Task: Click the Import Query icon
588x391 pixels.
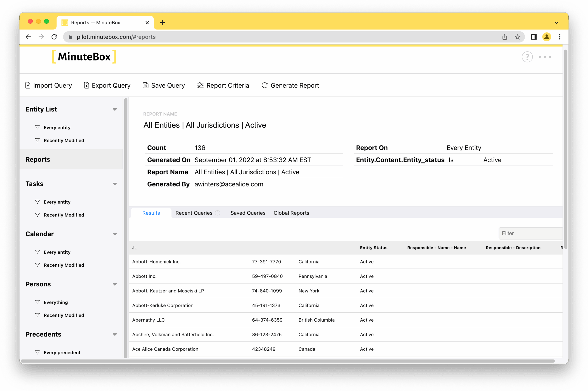Action: tap(28, 85)
